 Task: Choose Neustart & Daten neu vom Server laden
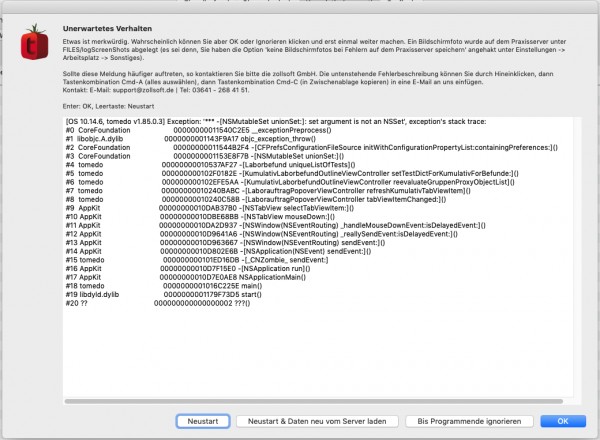[x=317, y=421]
